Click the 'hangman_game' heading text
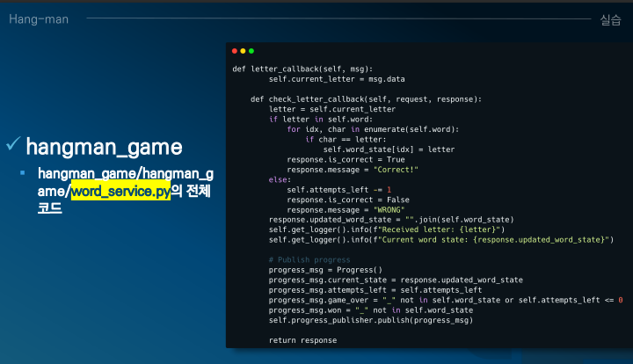The height and width of the screenshot is (364, 633). coord(104,147)
